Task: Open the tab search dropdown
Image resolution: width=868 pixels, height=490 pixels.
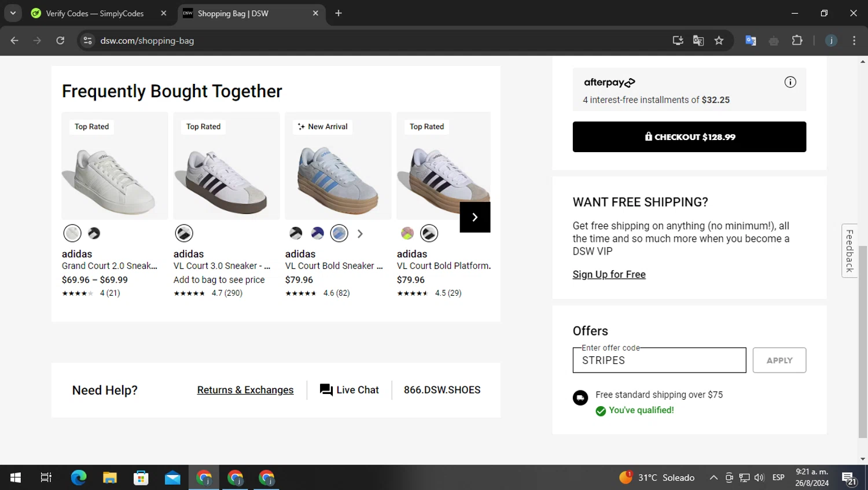Action: click(13, 13)
